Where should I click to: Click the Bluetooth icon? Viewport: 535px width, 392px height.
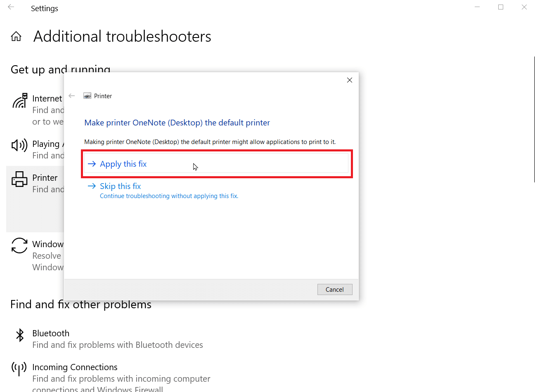coord(19,335)
